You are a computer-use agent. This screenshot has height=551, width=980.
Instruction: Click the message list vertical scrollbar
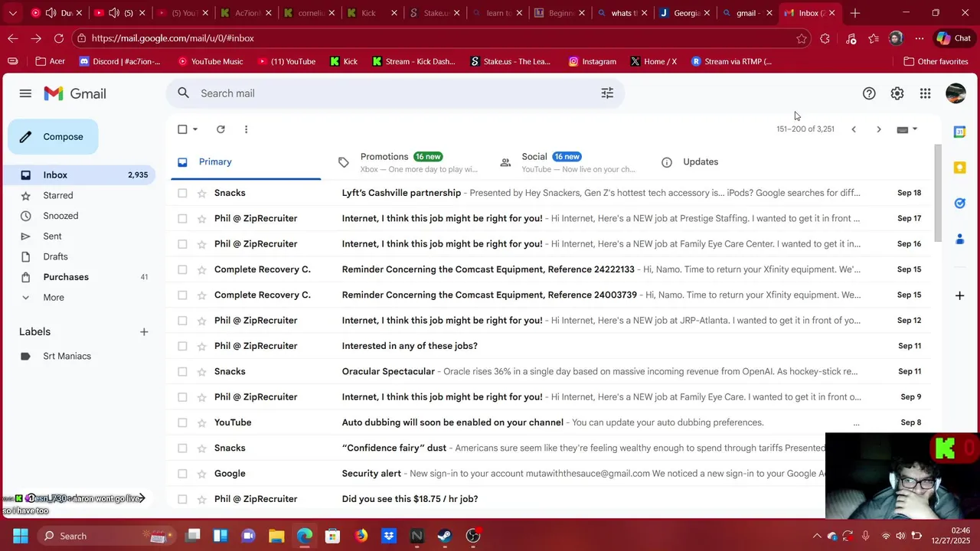(x=939, y=191)
